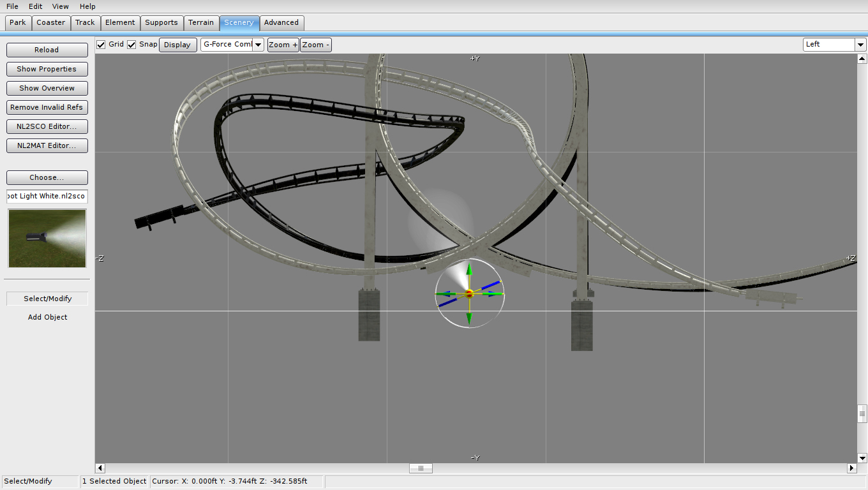Switch to the Element tab
This screenshot has height=490, width=868.
[120, 22]
